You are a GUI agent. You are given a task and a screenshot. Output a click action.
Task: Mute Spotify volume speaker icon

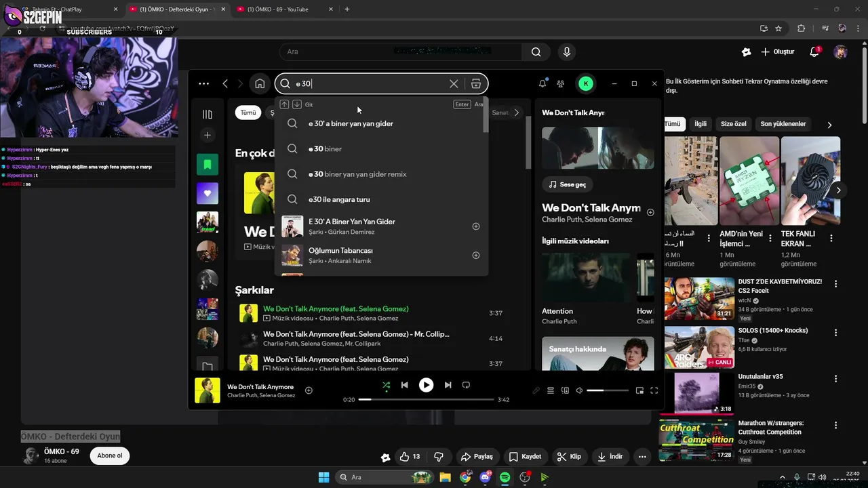[579, 390]
